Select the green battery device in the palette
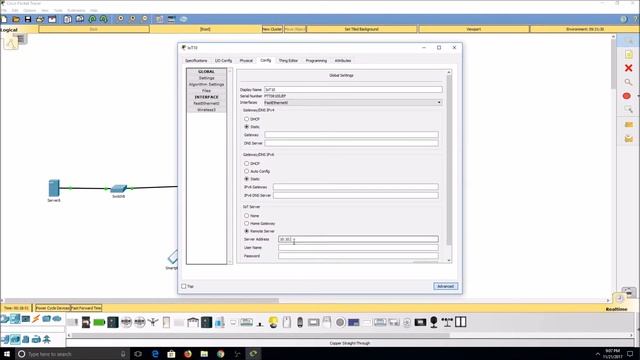The height and width of the screenshot is (360, 640). coord(99,322)
